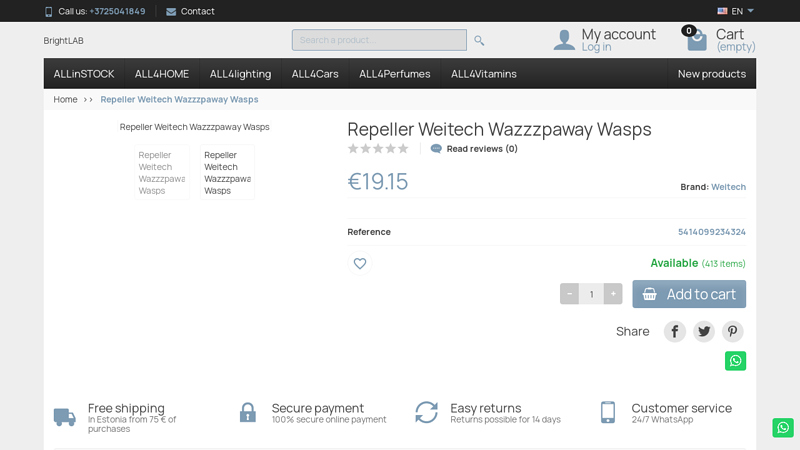The height and width of the screenshot is (450, 800).
Task: Click the Cart (empty) label
Action: pos(735,40)
